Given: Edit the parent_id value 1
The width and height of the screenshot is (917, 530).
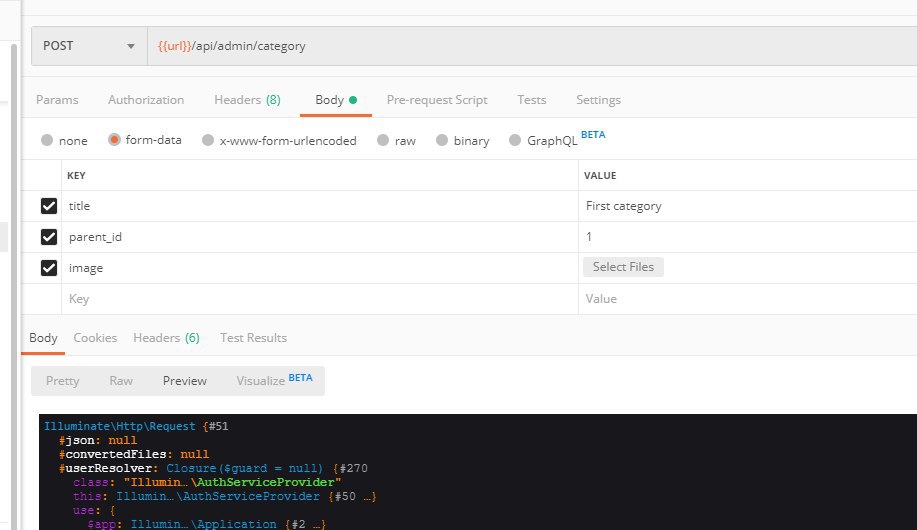Looking at the screenshot, I should pos(748,237).
